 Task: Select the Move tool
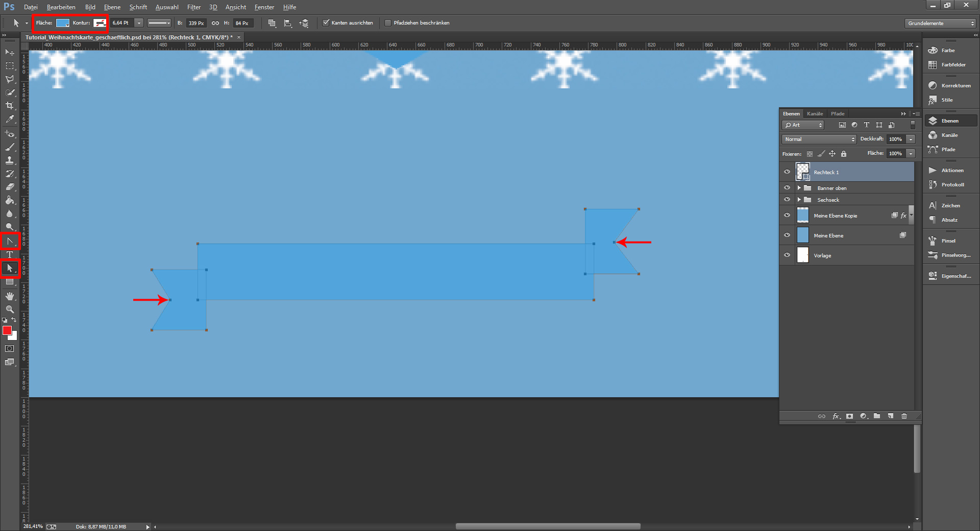(9, 52)
